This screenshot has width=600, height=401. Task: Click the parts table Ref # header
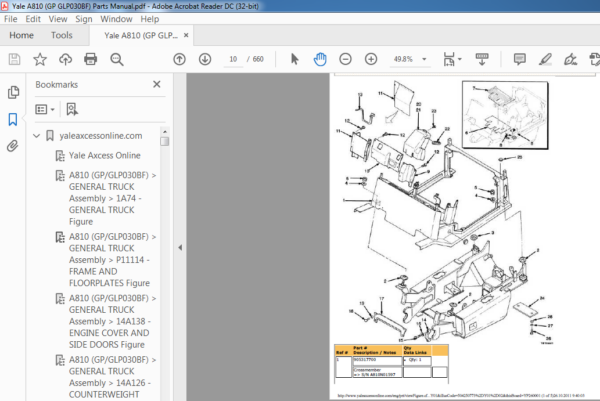coord(342,352)
